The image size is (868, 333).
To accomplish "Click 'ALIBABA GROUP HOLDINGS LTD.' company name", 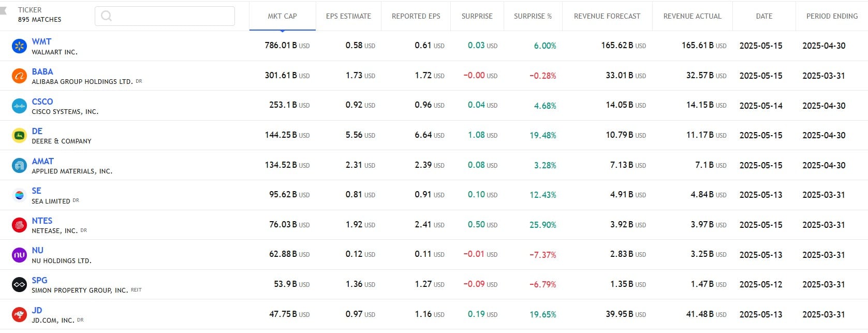I will tap(82, 82).
